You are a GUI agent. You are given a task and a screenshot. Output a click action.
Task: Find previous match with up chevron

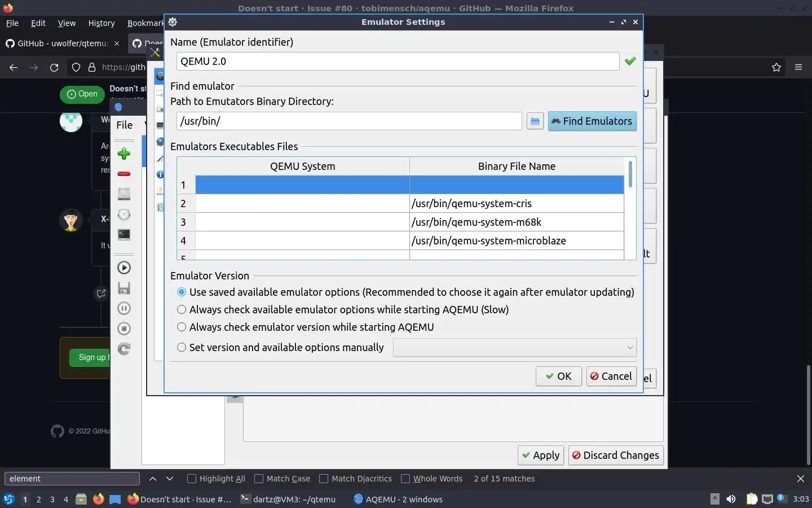click(153, 479)
